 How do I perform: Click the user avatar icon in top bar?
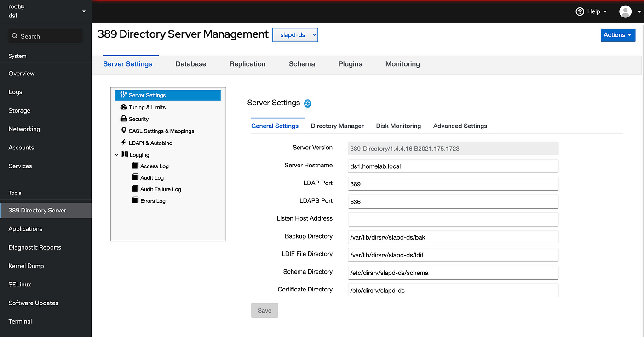click(x=626, y=11)
